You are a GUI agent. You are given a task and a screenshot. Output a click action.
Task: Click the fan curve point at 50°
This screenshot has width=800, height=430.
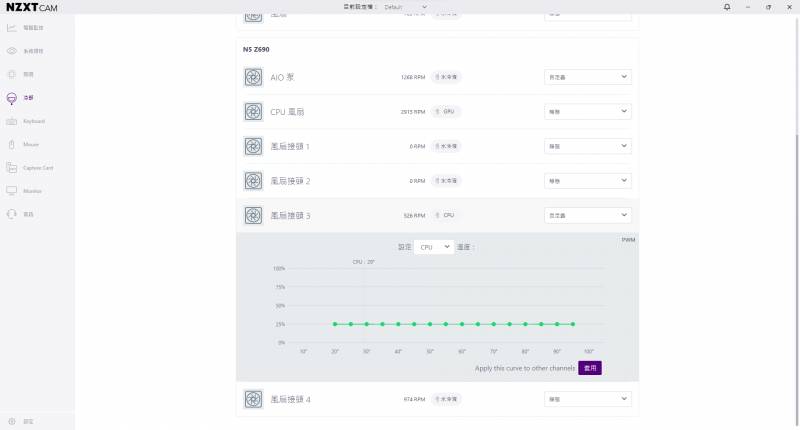pos(430,324)
